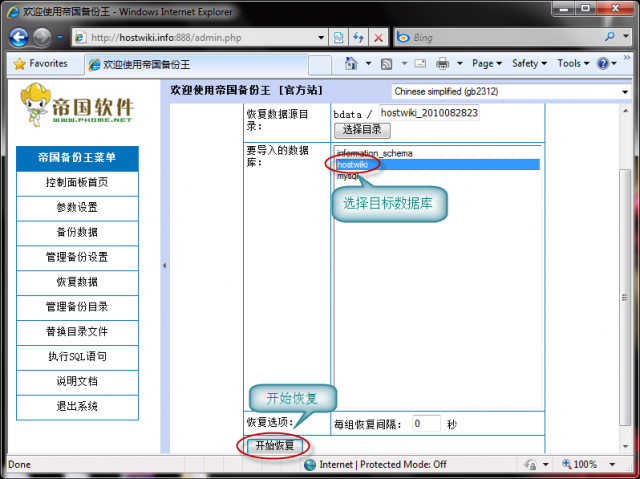
Task: Refresh the page with the reload icon
Action: click(x=358, y=37)
